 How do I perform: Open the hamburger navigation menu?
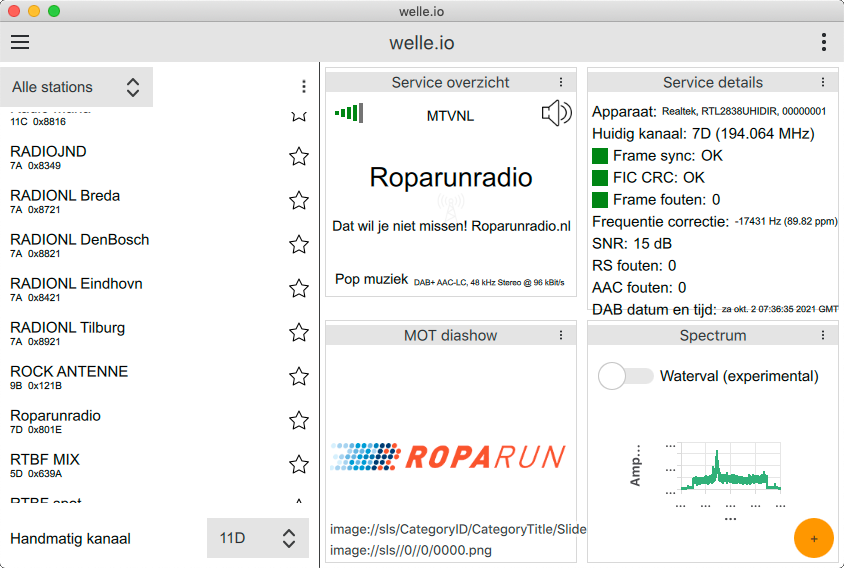point(20,42)
